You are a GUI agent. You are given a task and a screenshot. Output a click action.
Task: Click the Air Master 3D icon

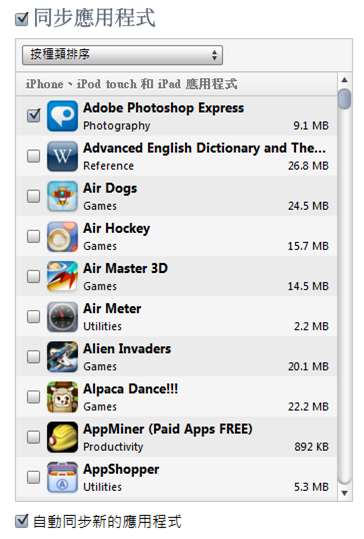pos(62,276)
